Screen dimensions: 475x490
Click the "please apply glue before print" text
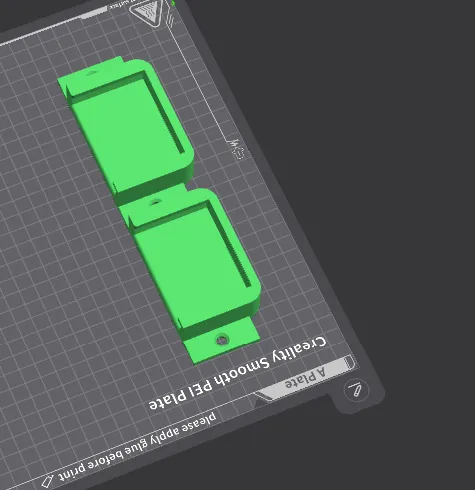pos(137,447)
